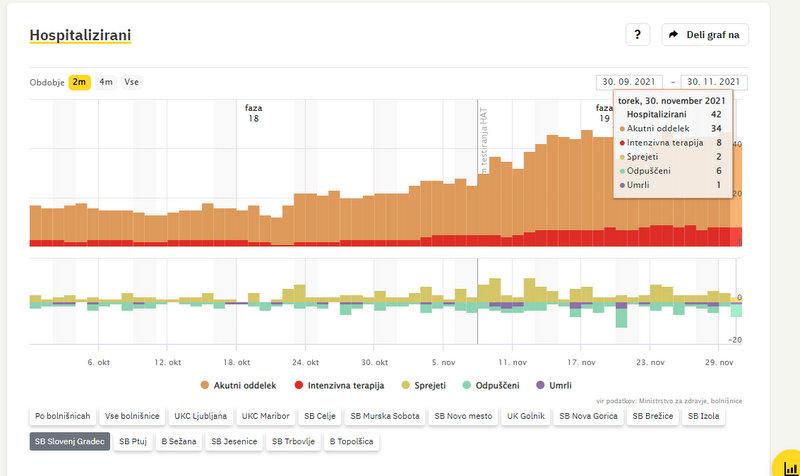Select the SB Celje hospital filter
The image size is (800, 476).
click(320, 415)
